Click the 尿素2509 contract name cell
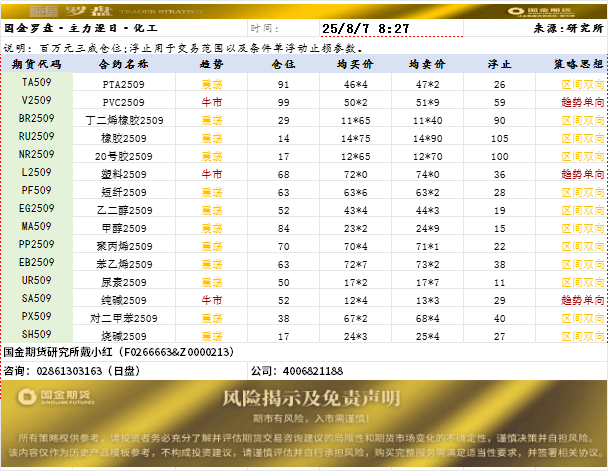 pos(124,282)
